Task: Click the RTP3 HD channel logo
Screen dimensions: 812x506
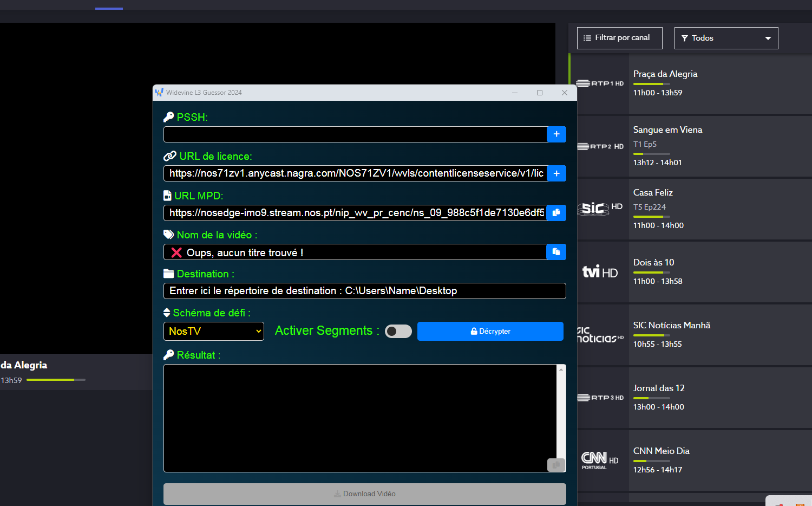Action: pos(600,398)
